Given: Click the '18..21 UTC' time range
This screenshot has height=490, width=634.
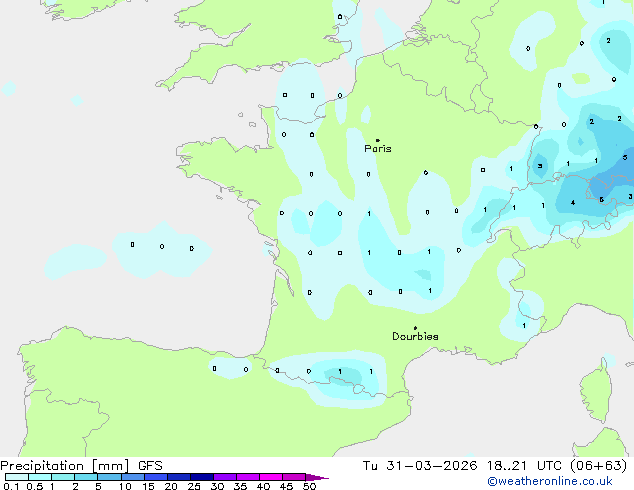Looking at the screenshot, I should tap(524, 466).
